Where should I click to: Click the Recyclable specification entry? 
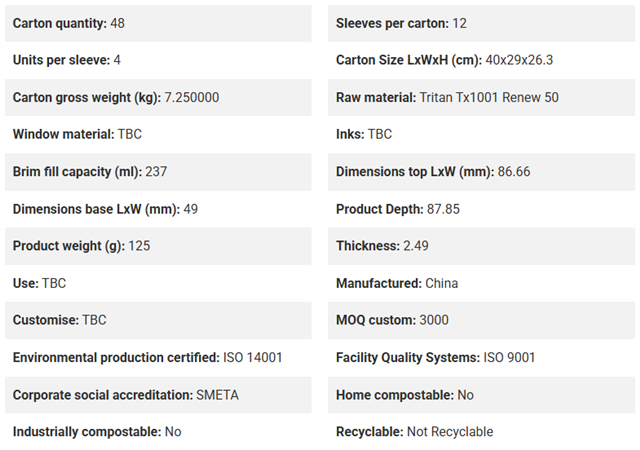[x=481, y=432]
